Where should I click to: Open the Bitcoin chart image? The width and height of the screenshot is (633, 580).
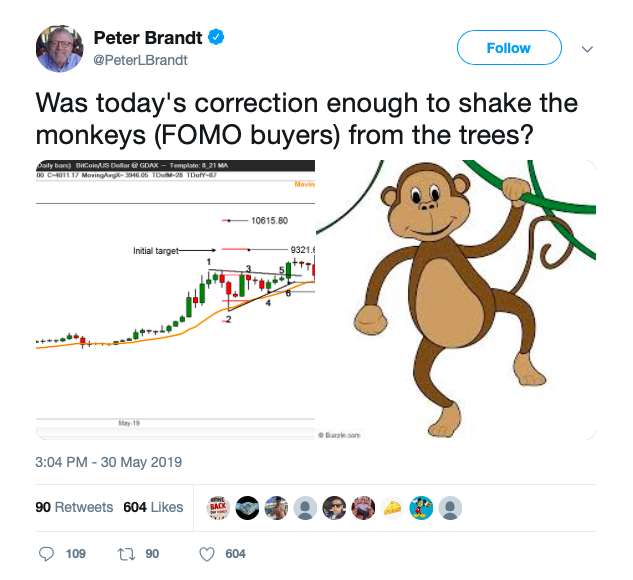(175, 299)
